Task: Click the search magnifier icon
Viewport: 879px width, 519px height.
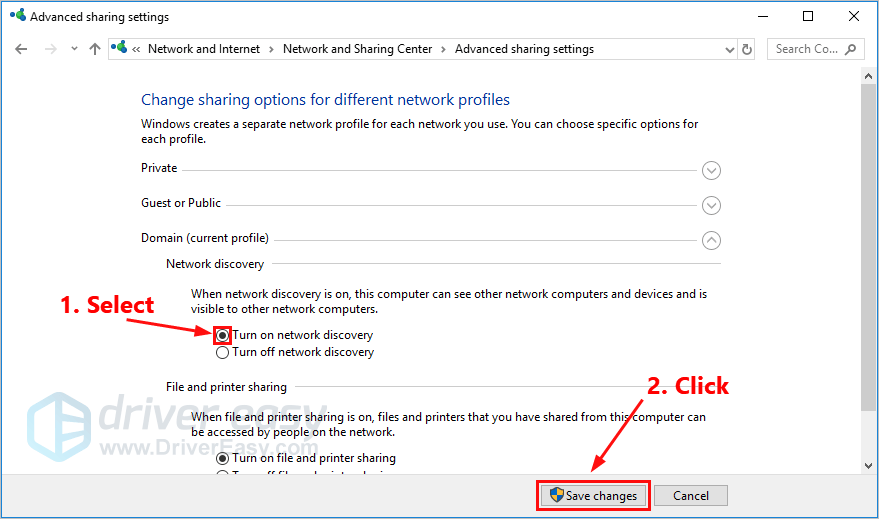Action: 850,49
